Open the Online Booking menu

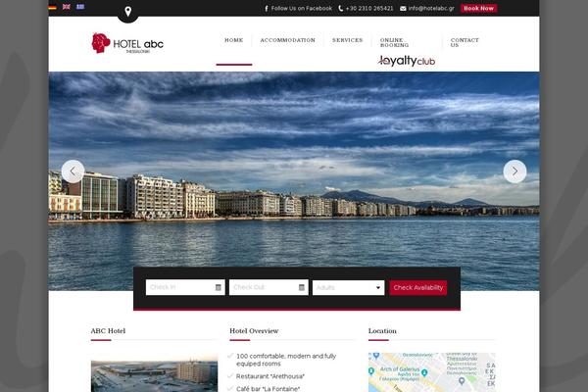[394, 42]
